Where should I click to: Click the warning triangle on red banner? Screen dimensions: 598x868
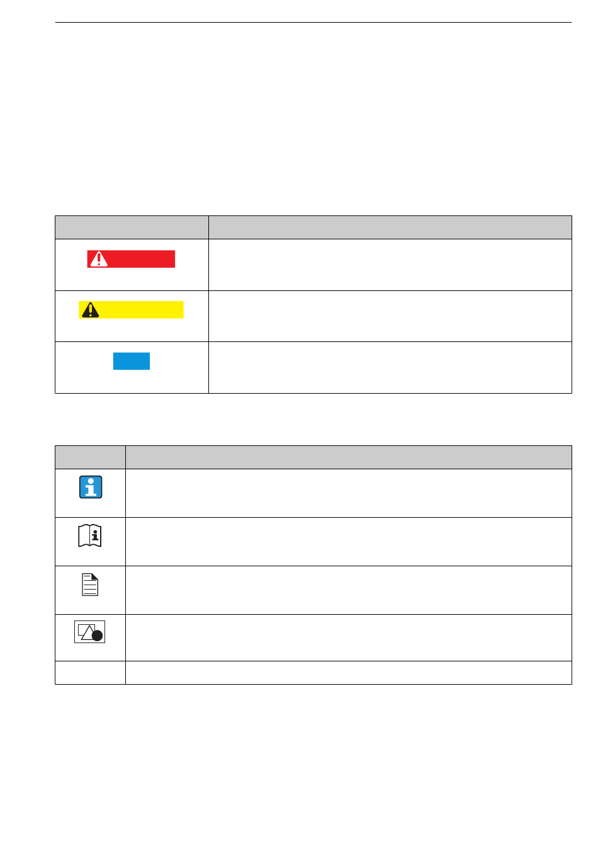(98, 259)
